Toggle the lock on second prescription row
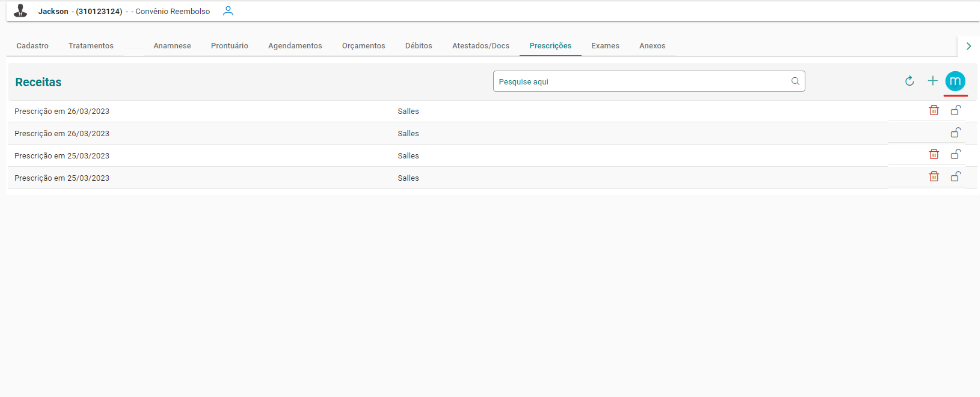980x397 pixels. click(x=956, y=133)
